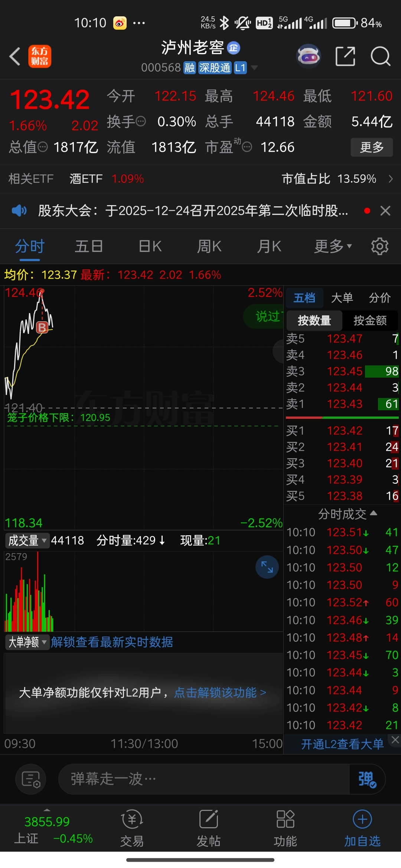Switch to the 日K tab
401x868 pixels.
(x=150, y=246)
